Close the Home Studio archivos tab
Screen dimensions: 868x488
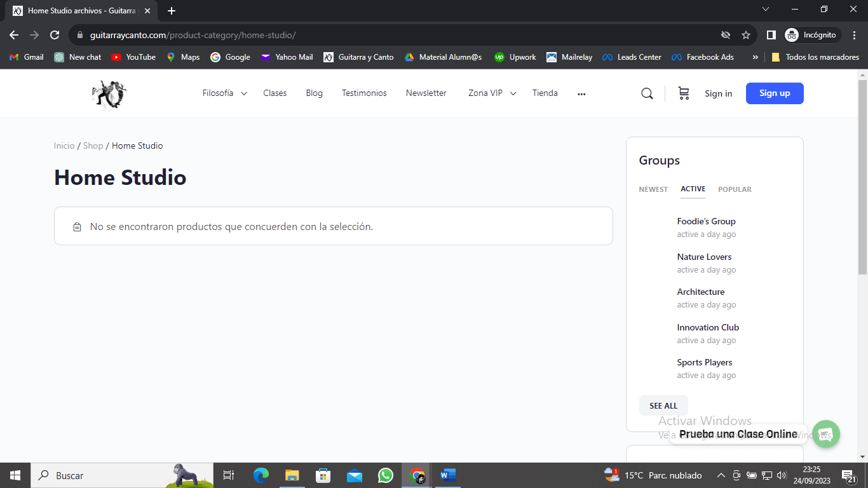pyautogui.click(x=147, y=11)
